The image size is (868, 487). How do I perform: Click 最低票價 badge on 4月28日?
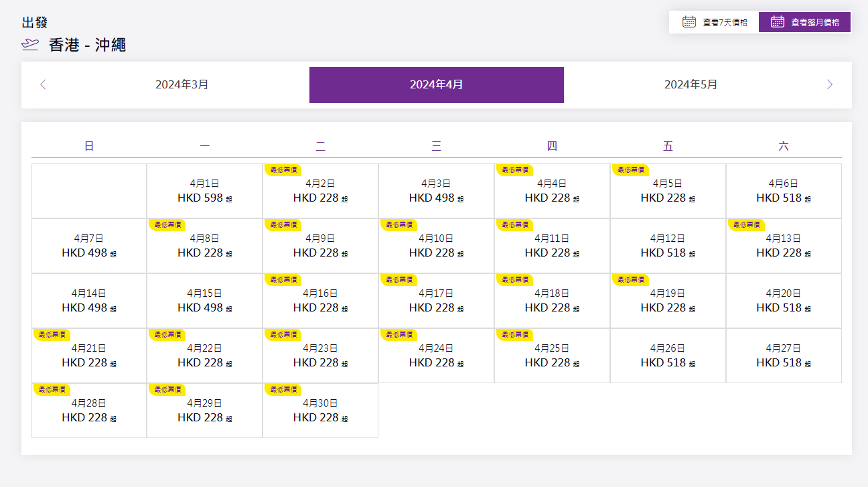(52, 390)
